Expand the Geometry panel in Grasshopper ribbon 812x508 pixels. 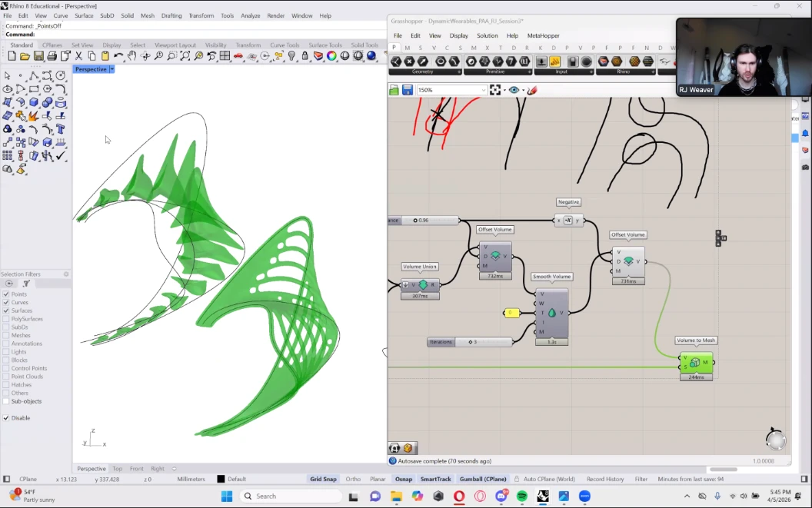pyautogui.click(x=459, y=72)
